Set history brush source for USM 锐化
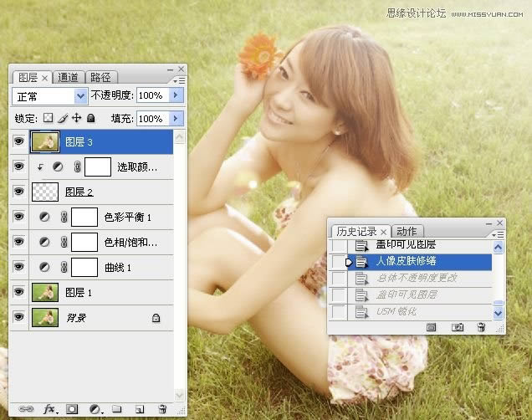Viewport: 532px width, 420px height. click(x=338, y=312)
